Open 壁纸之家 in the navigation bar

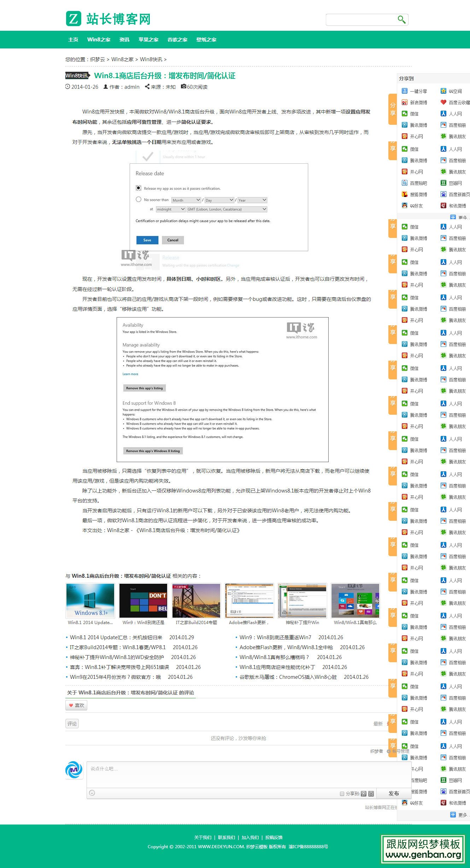click(x=206, y=40)
